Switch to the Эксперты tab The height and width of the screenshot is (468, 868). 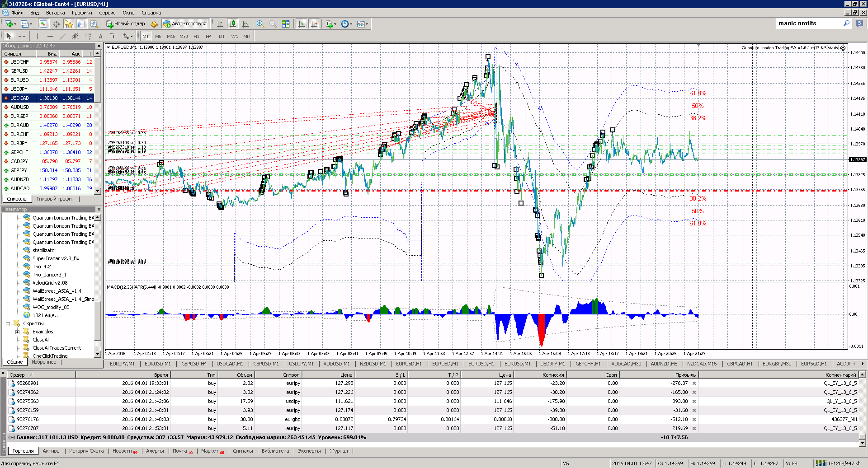coord(309,451)
